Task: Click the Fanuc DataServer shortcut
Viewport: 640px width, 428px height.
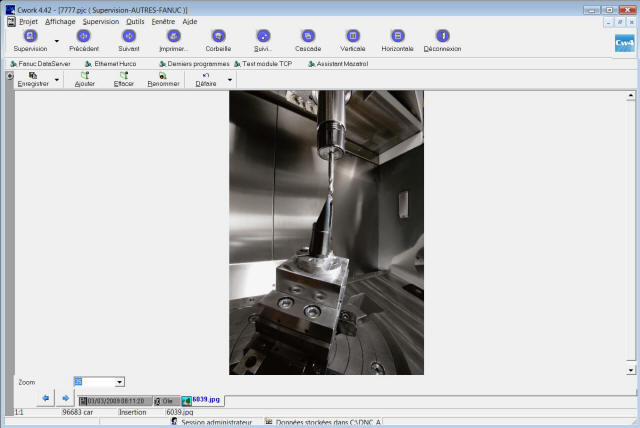Action: point(40,63)
